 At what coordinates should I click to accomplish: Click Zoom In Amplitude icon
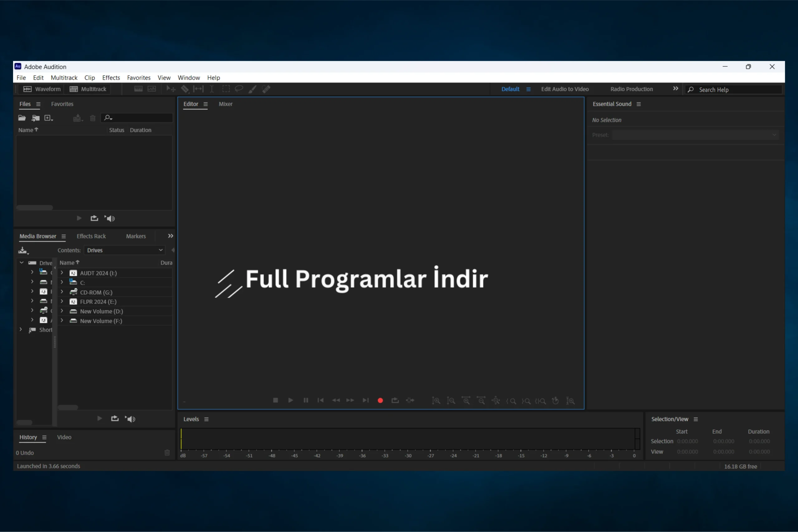point(436,401)
